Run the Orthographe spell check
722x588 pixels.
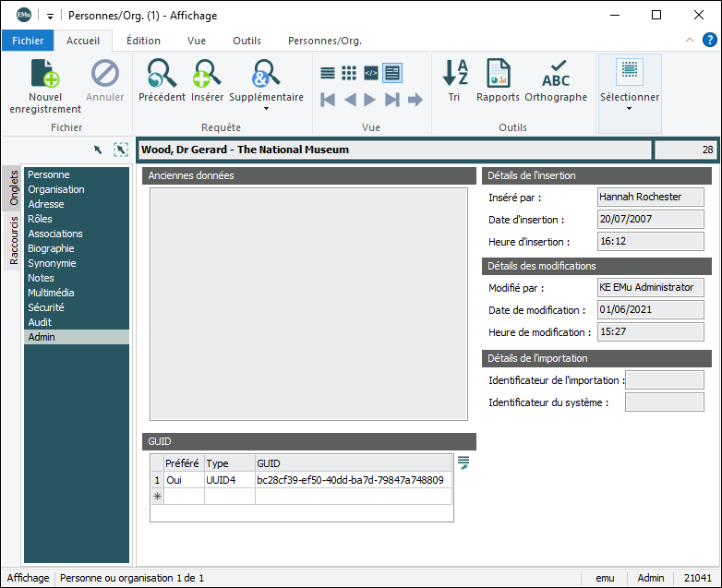pos(556,74)
